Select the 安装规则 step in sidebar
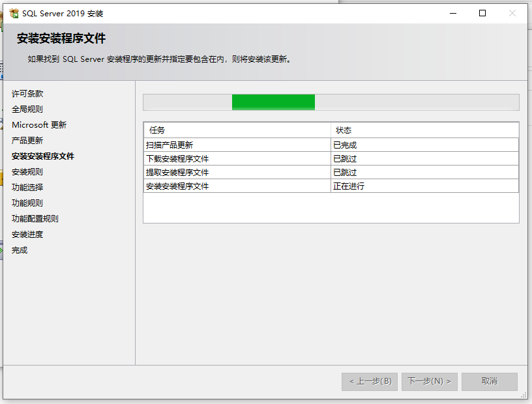 (x=27, y=171)
